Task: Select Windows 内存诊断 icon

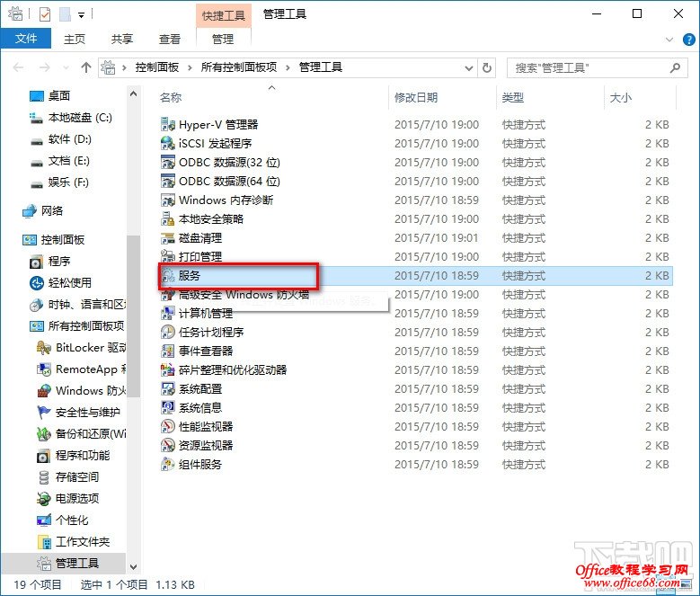Action: point(167,200)
